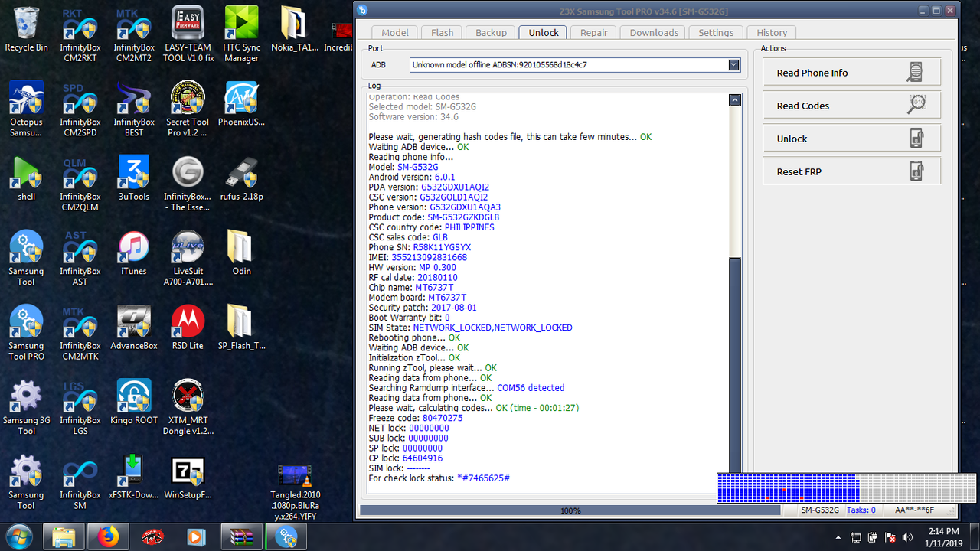Switch to the Downloads tab
Screen dimensions: 980x551
654,32
